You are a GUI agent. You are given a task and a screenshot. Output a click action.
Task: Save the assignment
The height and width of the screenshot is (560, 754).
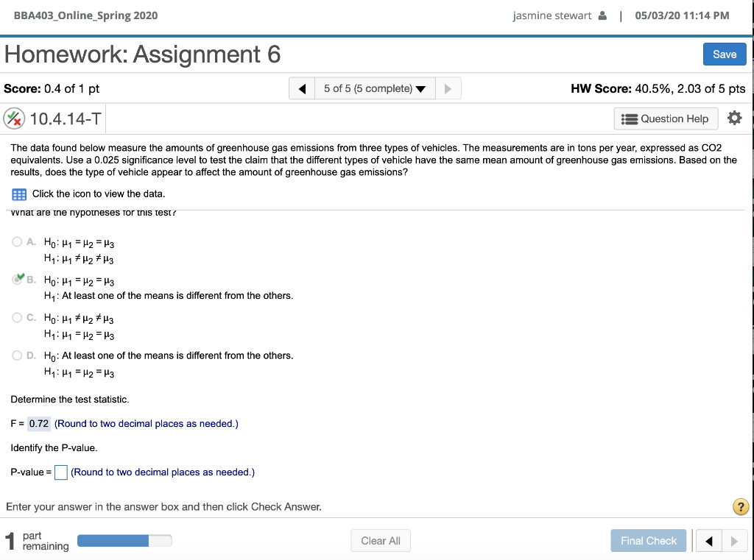click(x=724, y=54)
